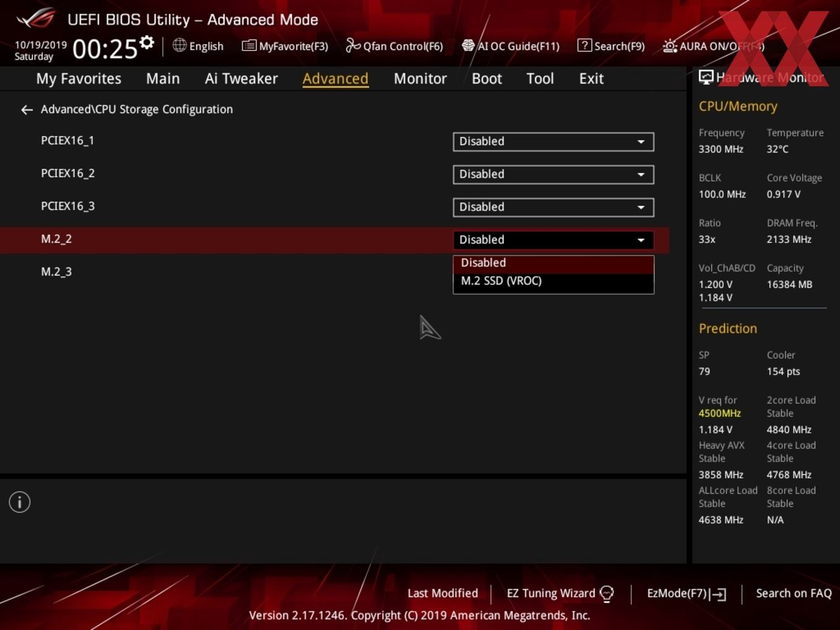The width and height of the screenshot is (840, 630).
Task: Click the Hardware Monitor screen icon
Action: pyautogui.click(x=706, y=77)
